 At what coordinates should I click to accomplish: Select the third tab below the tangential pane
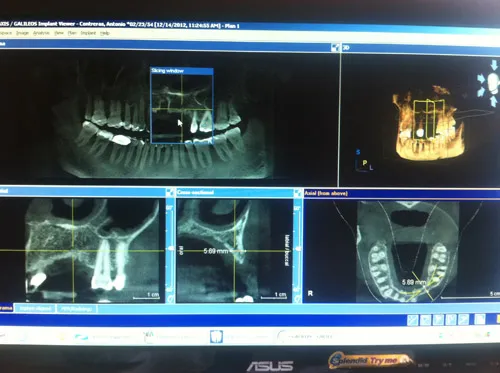77,309
